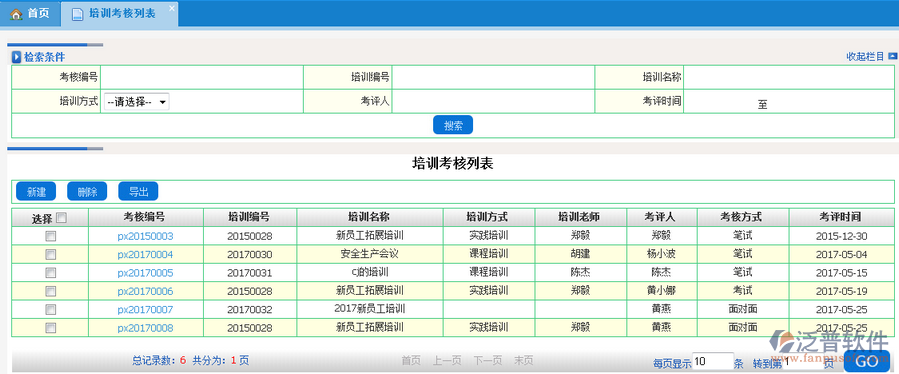
Task: Check the box for row px20150003
Action: [50, 236]
